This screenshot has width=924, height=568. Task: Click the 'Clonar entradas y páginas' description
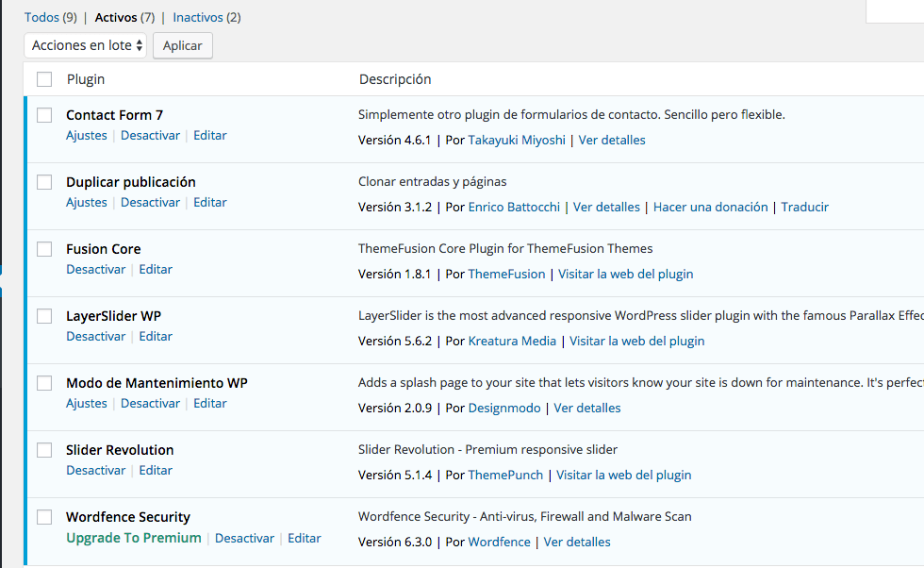433,182
